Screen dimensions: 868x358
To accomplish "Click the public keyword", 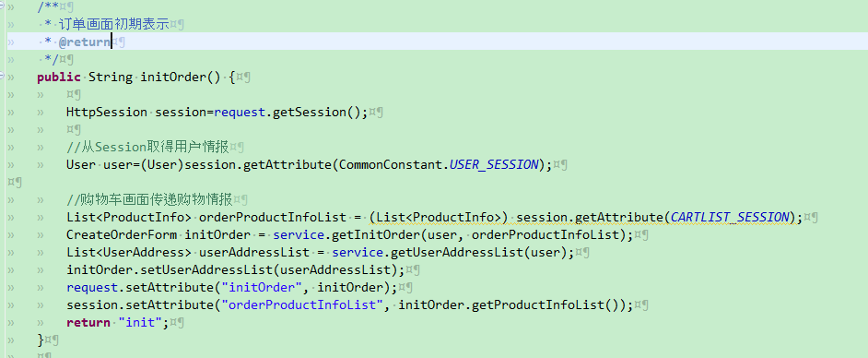I will pos(59,77).
